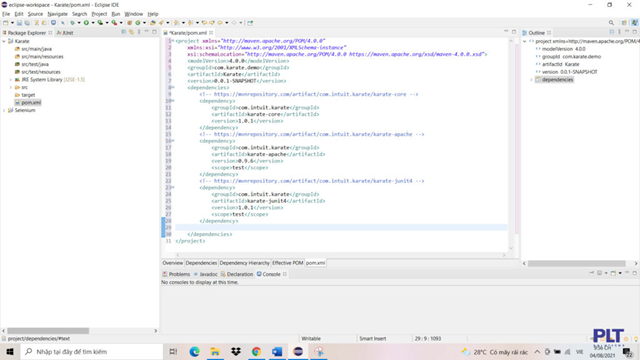Screen dimensions: 640x360
Task: Click the Pin Editor toolbar icon
Action: pyautogui.click(x=250, y=23)
